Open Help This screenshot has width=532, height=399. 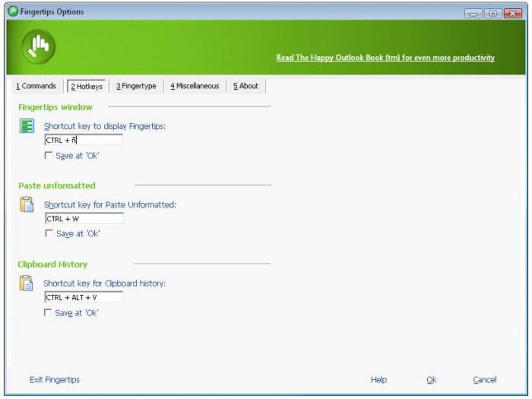click(x=379, y=380)
